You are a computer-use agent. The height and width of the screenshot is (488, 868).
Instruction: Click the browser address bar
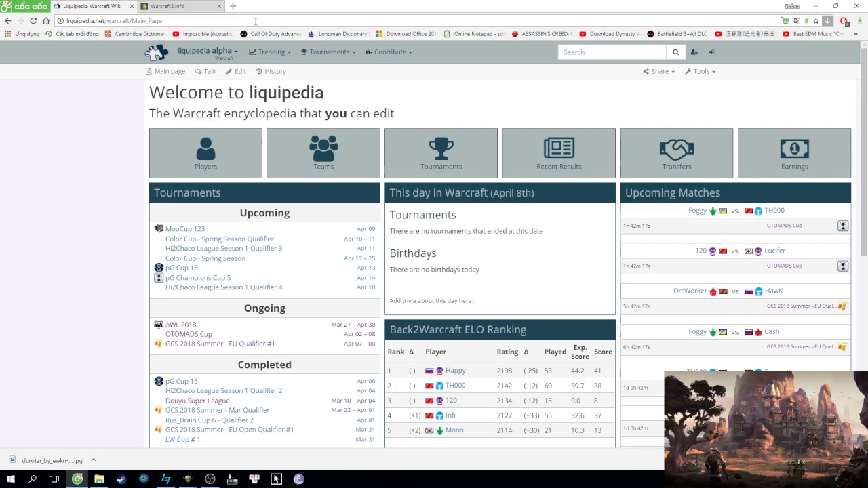coord(420,21)
